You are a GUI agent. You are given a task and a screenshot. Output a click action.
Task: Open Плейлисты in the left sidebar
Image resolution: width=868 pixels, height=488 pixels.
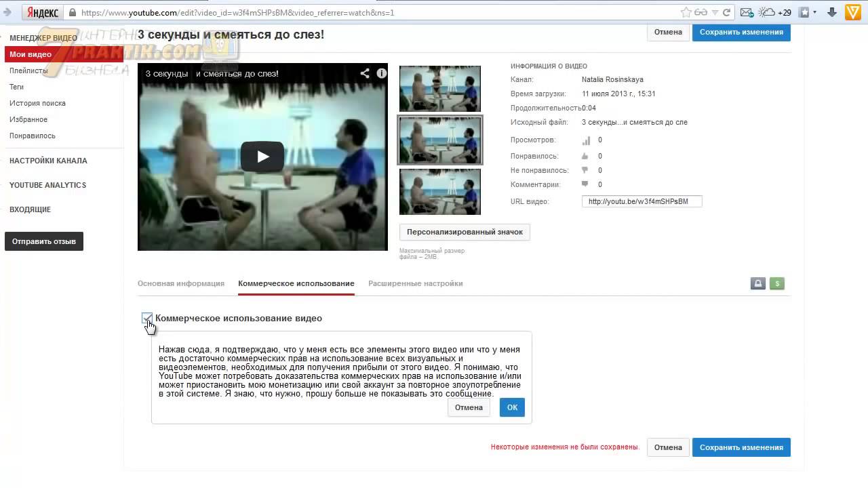click(28, 70)
